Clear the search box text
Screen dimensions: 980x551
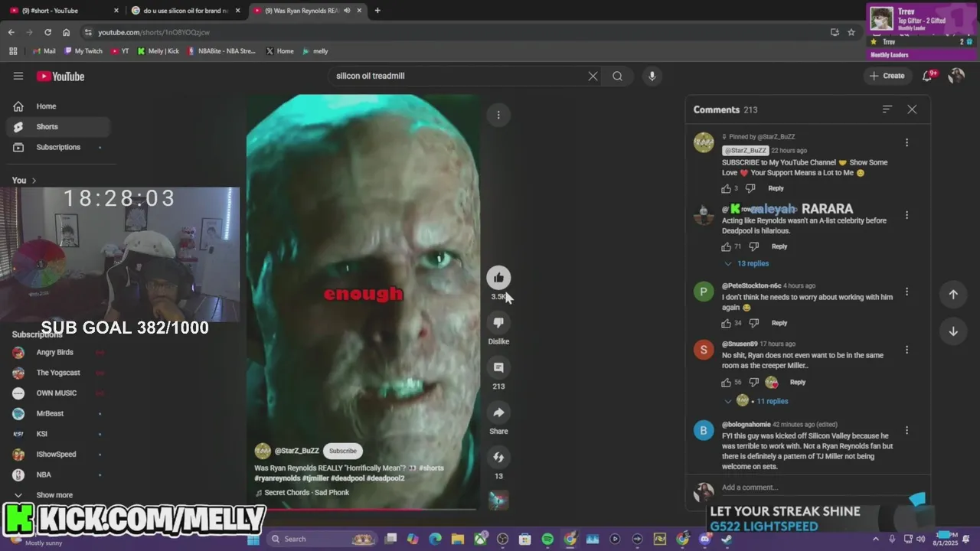[593, 76]
